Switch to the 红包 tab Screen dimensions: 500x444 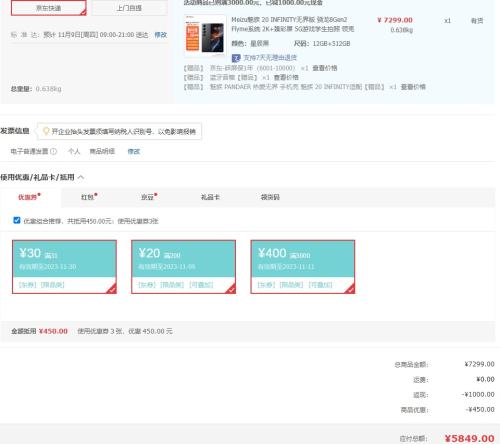click(89, 197)
